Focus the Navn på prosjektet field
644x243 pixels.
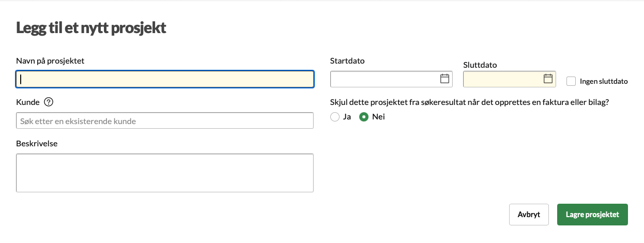coord(165,79)
